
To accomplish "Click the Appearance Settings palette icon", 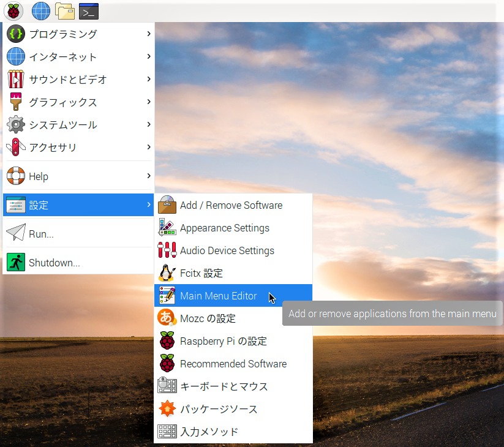I will point(167,228).
